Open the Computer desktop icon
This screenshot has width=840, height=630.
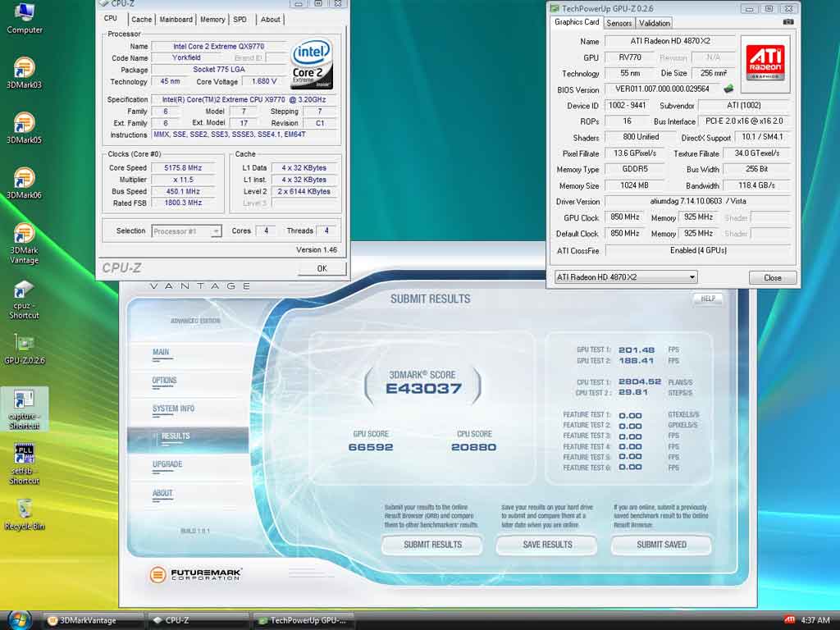pyautogui.click(x=24, y=17)
